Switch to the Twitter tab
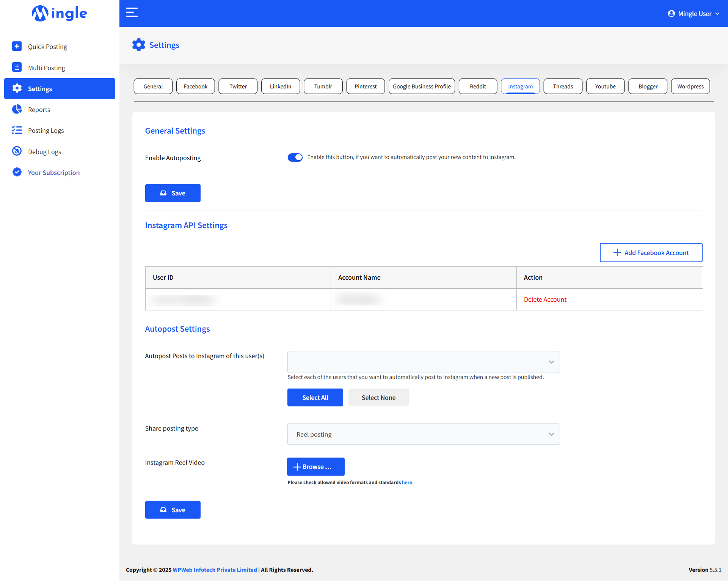This screenshot has width=728, height=581. point(238,86)
